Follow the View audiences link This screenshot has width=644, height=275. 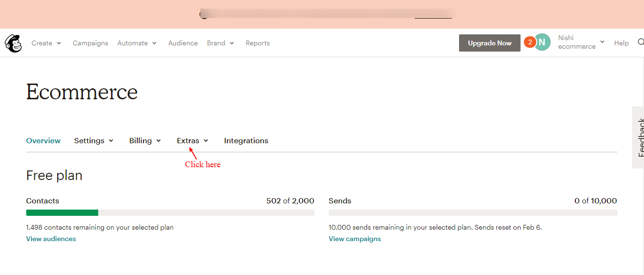[x=51, y=239]
